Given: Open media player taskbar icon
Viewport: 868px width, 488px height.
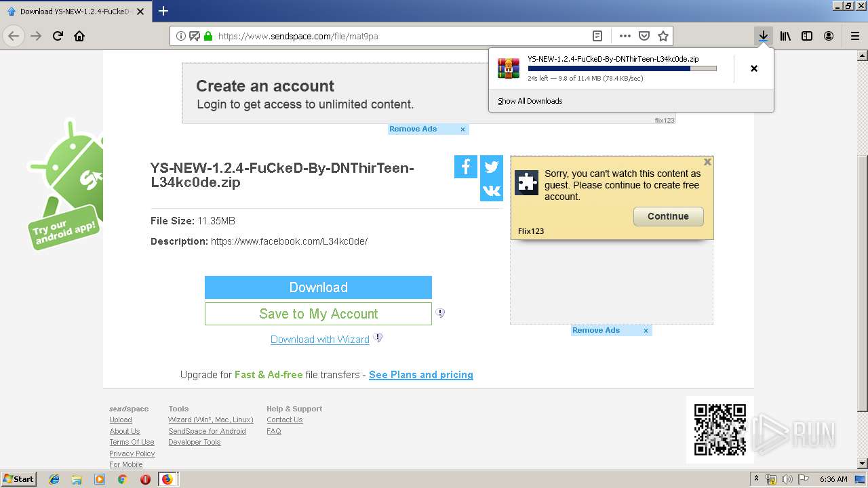Looking at the screenshot, I should pyautogui.click(x=100, y=479).
